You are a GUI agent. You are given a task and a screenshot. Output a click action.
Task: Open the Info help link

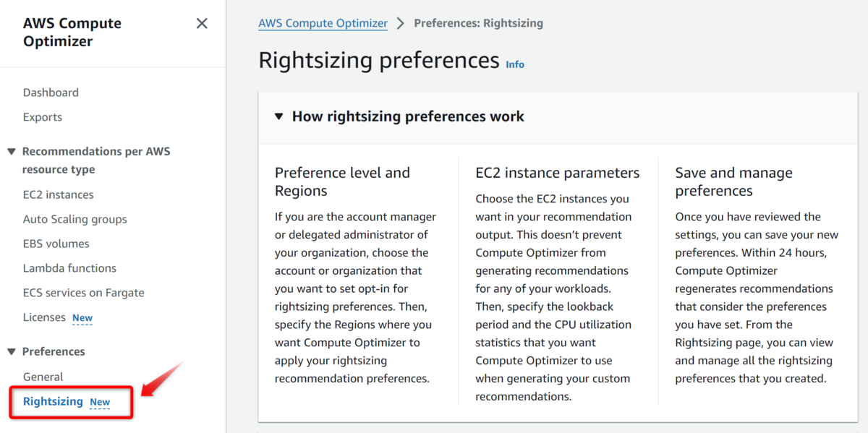point(514,64)
